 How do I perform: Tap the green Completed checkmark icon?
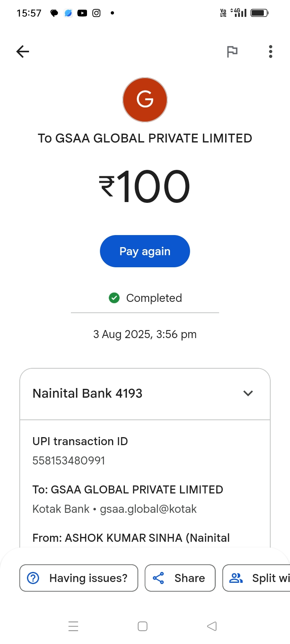pos(114,298)
